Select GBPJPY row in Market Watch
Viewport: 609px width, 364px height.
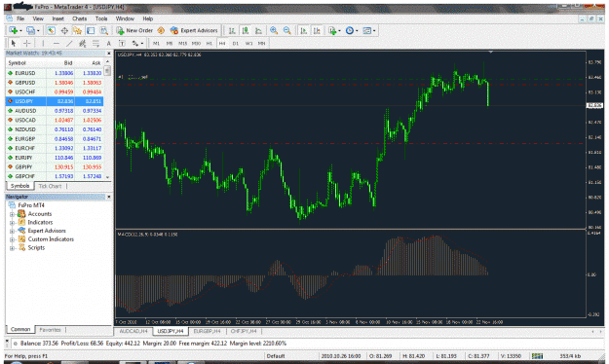[55, 166]
